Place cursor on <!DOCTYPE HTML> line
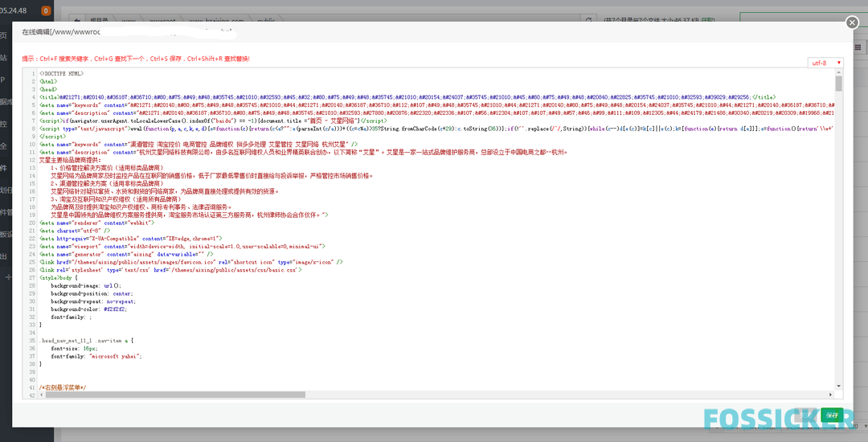 click(x=61, y=74)
